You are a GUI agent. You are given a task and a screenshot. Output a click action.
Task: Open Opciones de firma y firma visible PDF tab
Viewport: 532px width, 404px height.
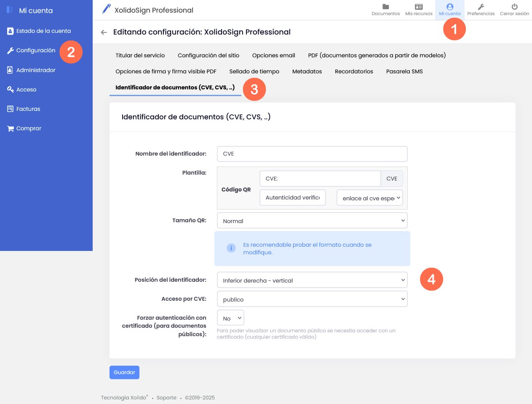166,72
